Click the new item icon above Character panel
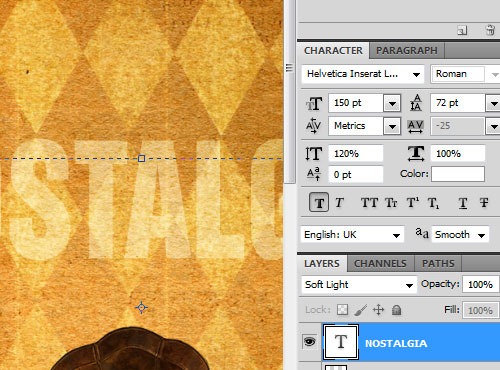 click(x=462, y=31)
